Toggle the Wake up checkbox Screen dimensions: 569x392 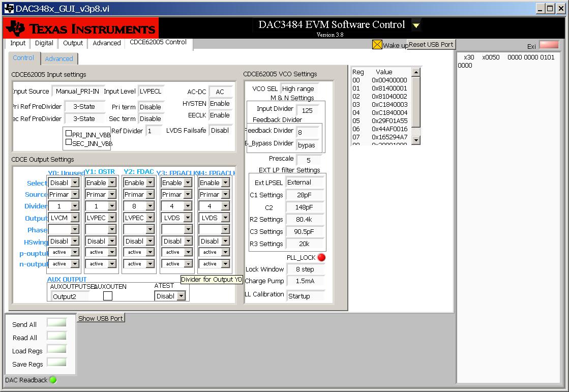click(x=377, y=45)
